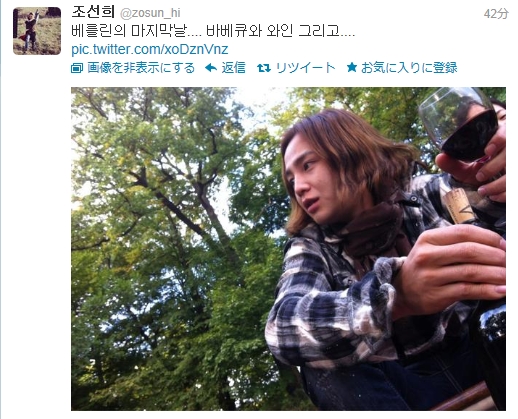
Task: Add favorite via お気に入りに登録
Action: 409,68
